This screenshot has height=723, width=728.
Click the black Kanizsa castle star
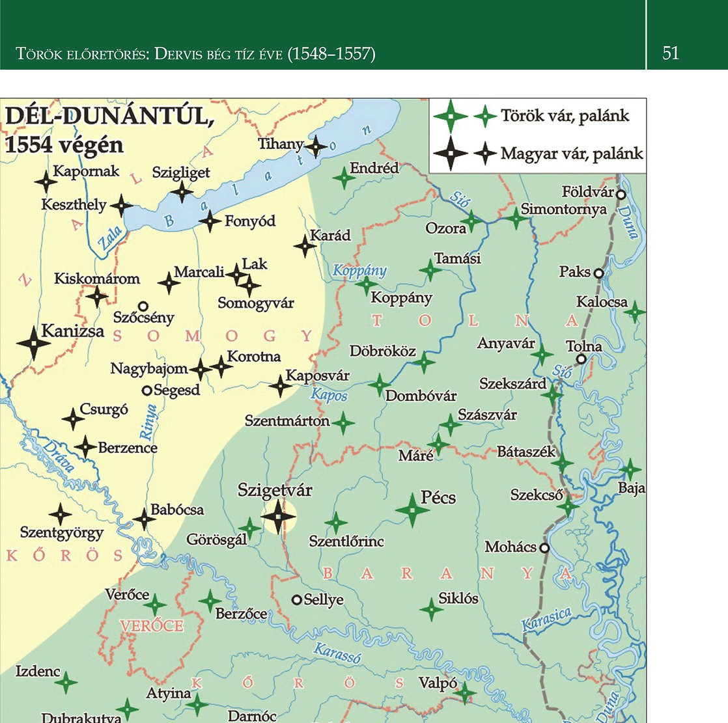pyautogui.click(x=33, y=342)
